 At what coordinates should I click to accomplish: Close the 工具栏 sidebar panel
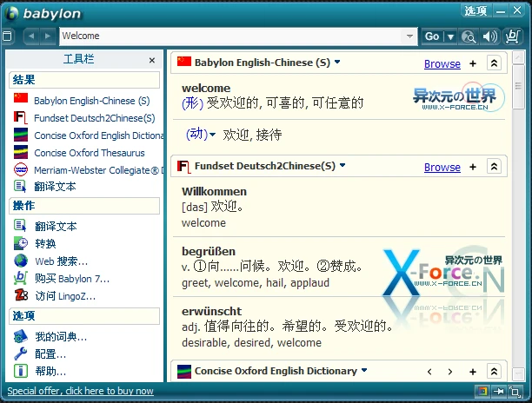152,60
